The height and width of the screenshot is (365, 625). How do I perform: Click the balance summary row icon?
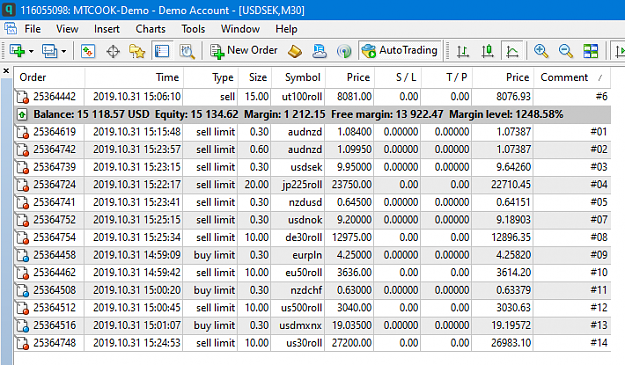pyautogui.click(x=22, y=115)
